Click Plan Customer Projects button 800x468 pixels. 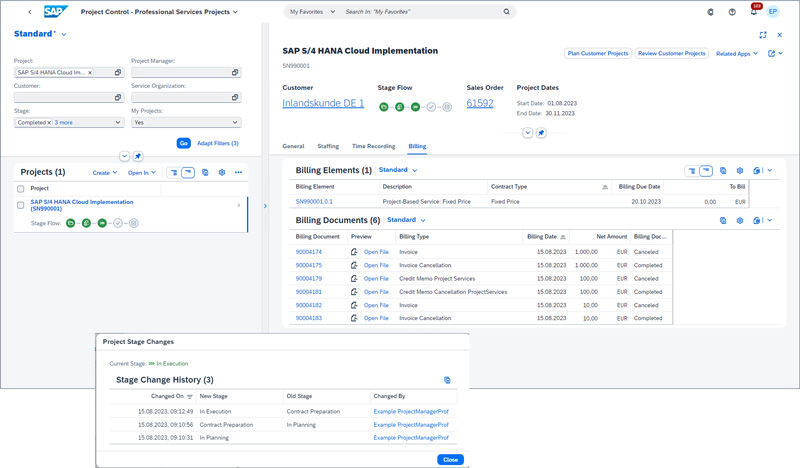[598, 54]
